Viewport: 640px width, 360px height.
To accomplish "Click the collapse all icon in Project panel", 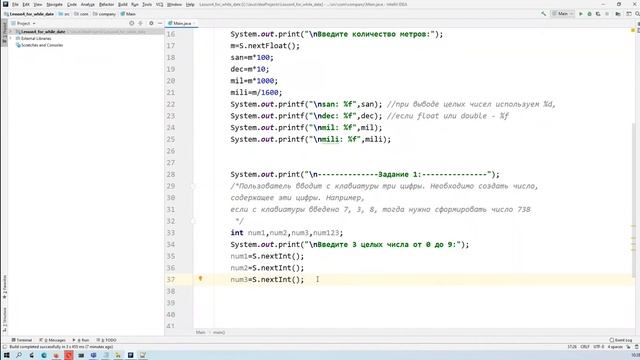I will point(140,23).
